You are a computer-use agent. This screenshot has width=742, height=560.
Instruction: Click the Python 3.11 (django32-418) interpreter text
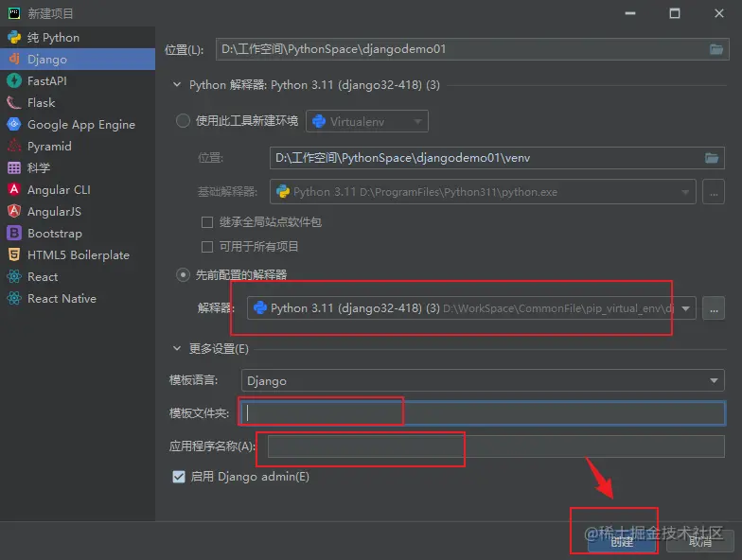(x=355, y=308)
